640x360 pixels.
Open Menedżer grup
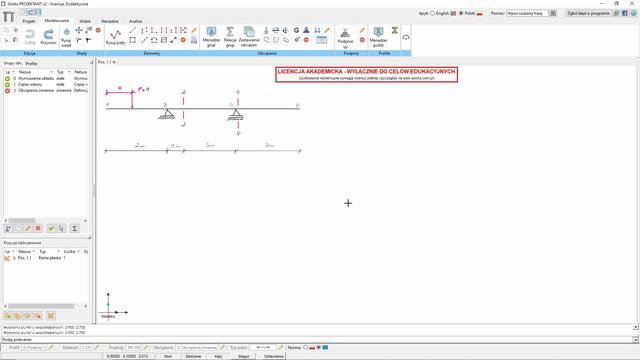[x=211, y=37]
